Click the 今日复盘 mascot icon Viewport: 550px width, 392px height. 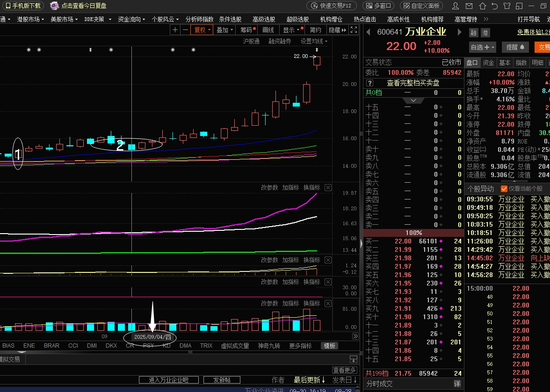pyautogui.click(x=54, y=6)
